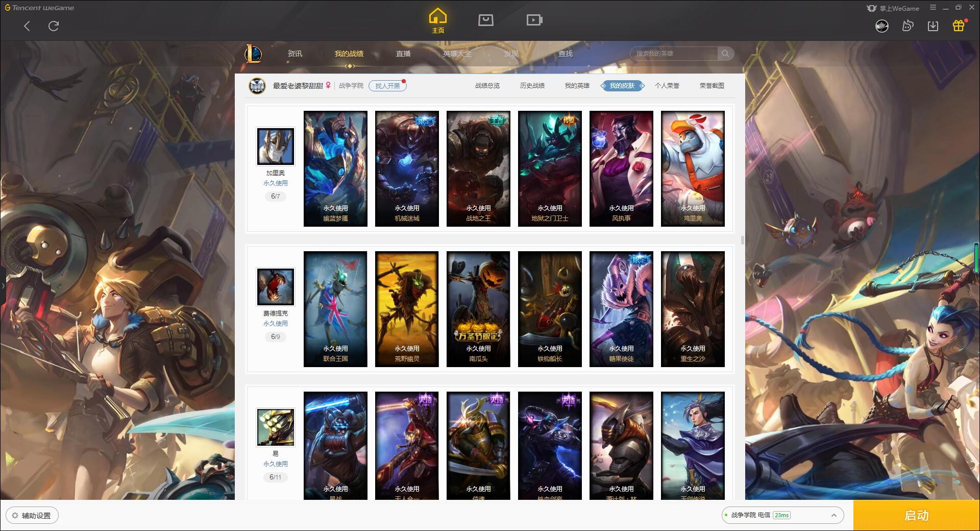980x531 pixels.
Task: Switch to the 查找 tab
Action: point(566,54)
